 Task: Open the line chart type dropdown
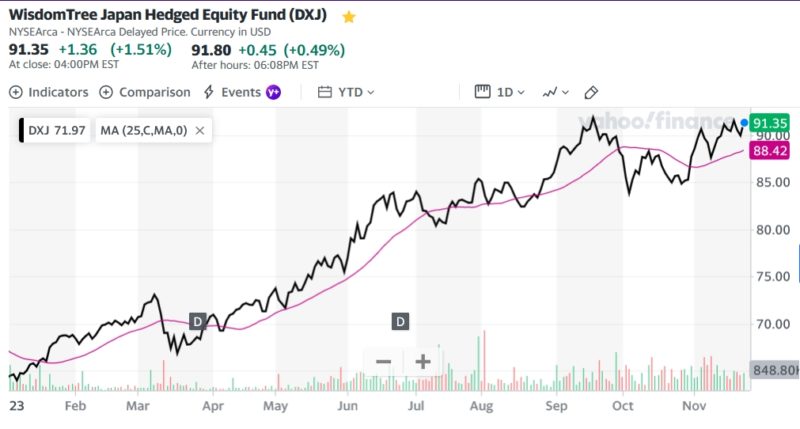(x=554, y=92)
